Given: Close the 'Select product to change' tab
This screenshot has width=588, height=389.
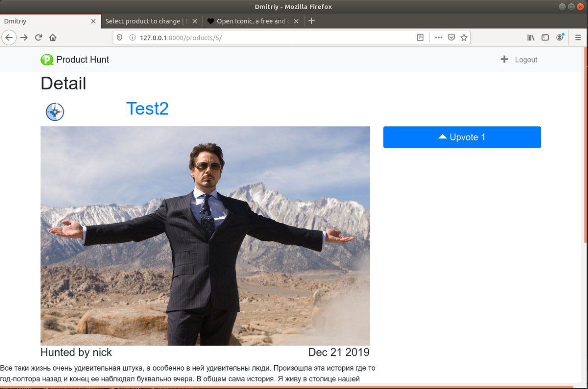Looking at the screenshot, I should coord(195,21).
